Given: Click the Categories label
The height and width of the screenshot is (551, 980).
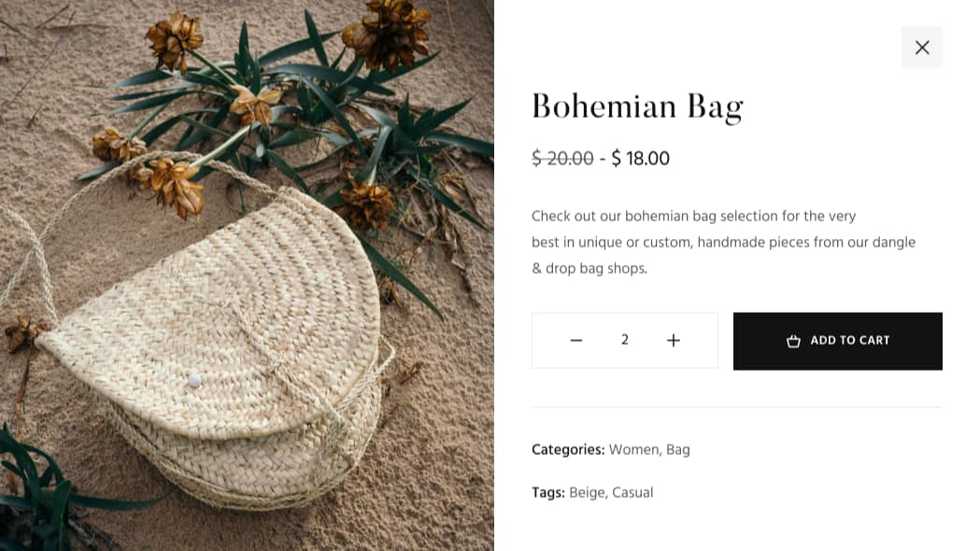Looking at the screenshot, I should (568, 449).
